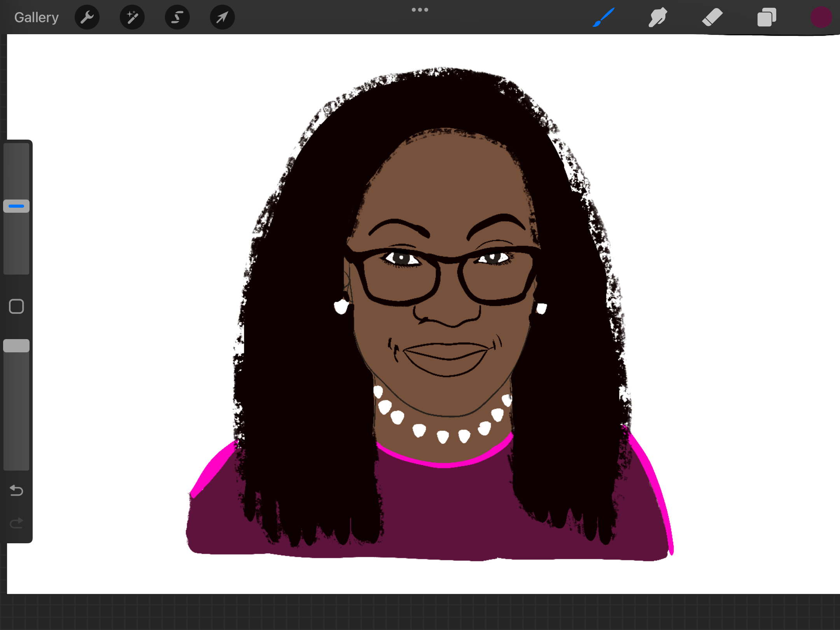Select the Transform arrow tool

(222, 17)
